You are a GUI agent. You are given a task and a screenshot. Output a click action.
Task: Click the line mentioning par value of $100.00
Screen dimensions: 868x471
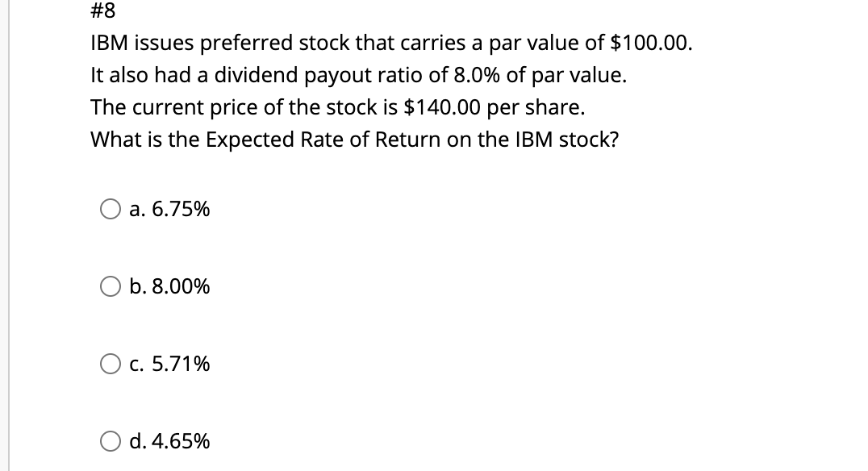click(390, 43)
